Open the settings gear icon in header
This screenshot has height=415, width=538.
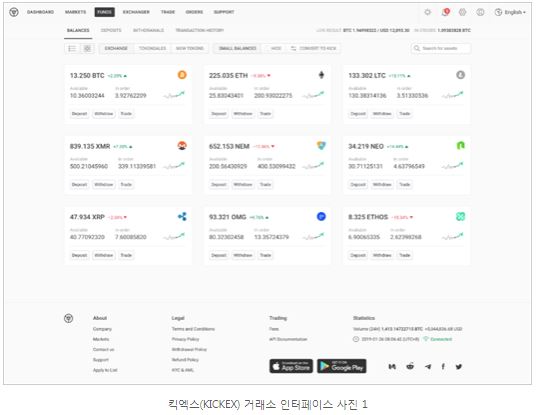(x=463, y=12)
